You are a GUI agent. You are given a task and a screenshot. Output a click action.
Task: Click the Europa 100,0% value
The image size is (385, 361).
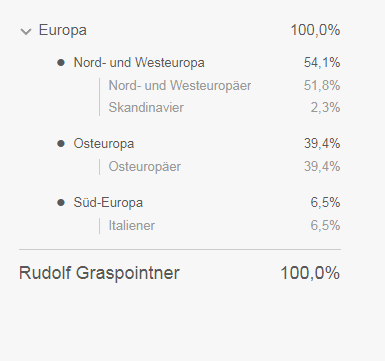(315, 30)
